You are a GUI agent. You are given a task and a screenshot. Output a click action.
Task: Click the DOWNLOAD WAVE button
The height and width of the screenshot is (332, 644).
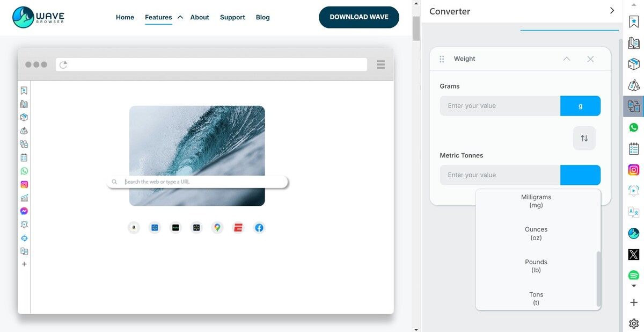point(358,17)
